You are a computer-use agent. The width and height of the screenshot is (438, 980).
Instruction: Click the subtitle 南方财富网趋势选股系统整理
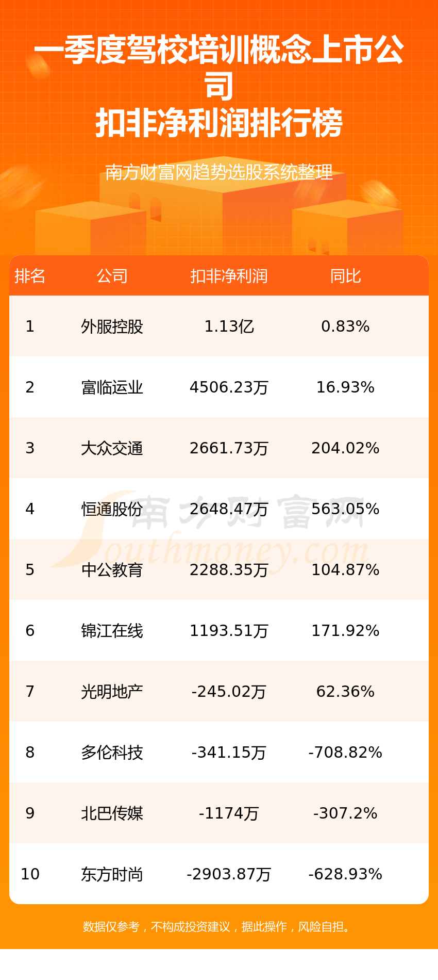(x=219, y=172)
